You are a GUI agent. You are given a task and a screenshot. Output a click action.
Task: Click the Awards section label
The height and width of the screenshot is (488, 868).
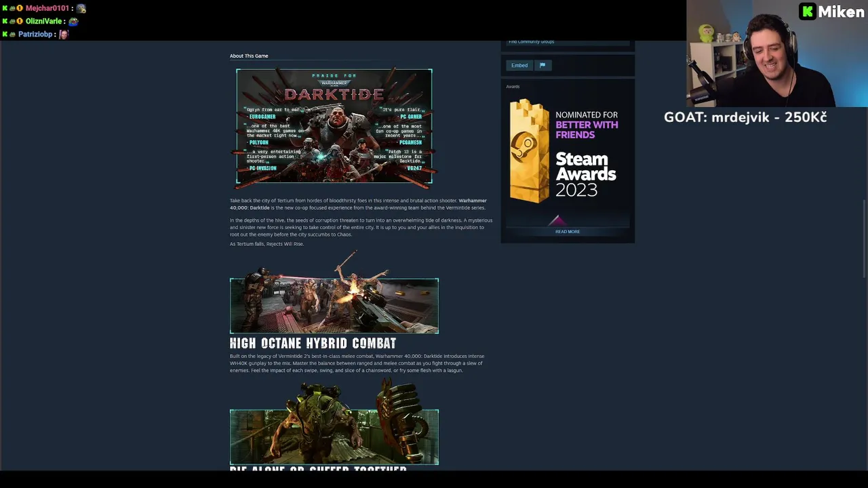click(x=513, y=86)
